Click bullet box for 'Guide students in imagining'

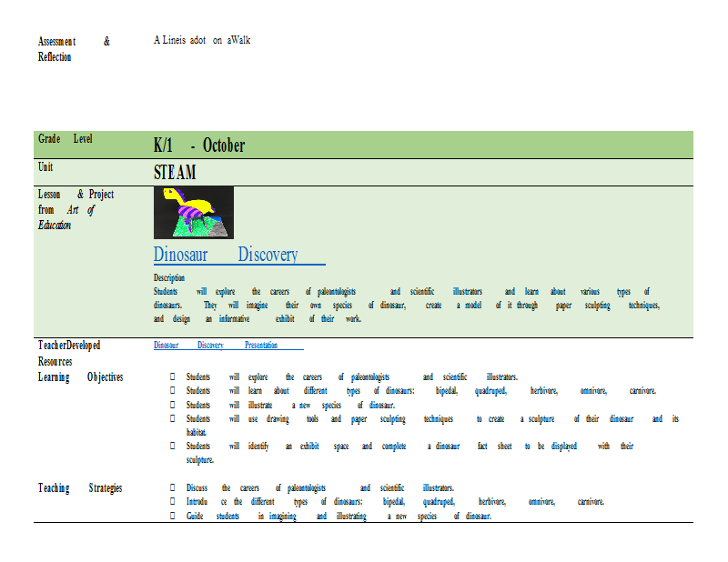click(x=173, y=516)
